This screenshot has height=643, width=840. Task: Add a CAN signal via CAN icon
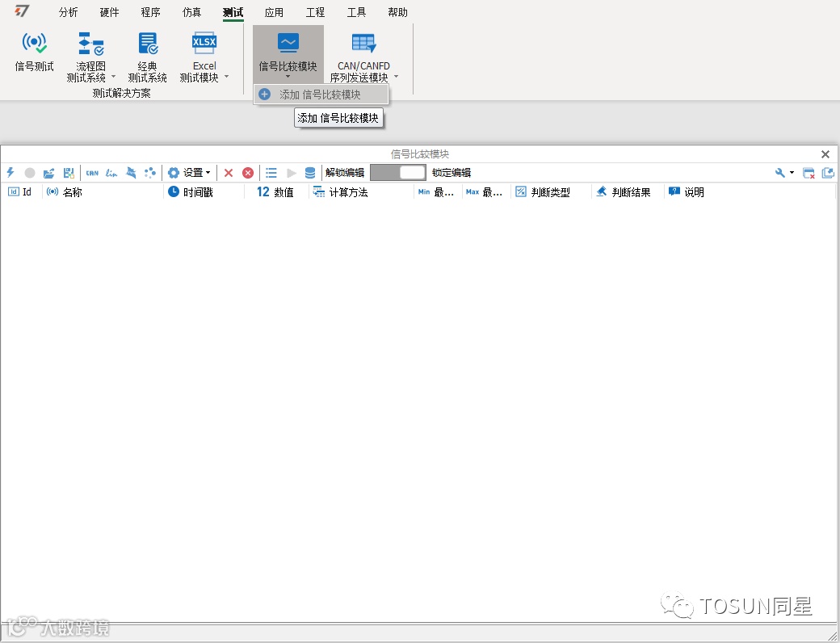92,173
